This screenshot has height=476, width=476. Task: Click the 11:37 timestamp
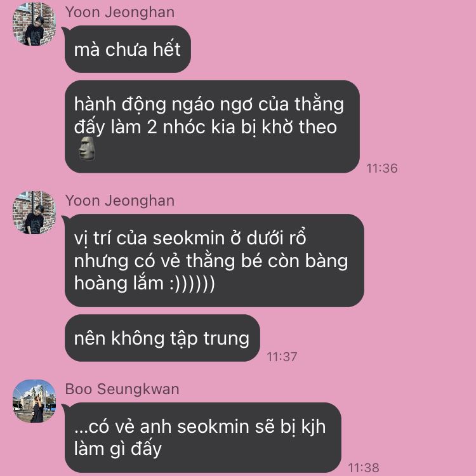(x=282, y=357)
